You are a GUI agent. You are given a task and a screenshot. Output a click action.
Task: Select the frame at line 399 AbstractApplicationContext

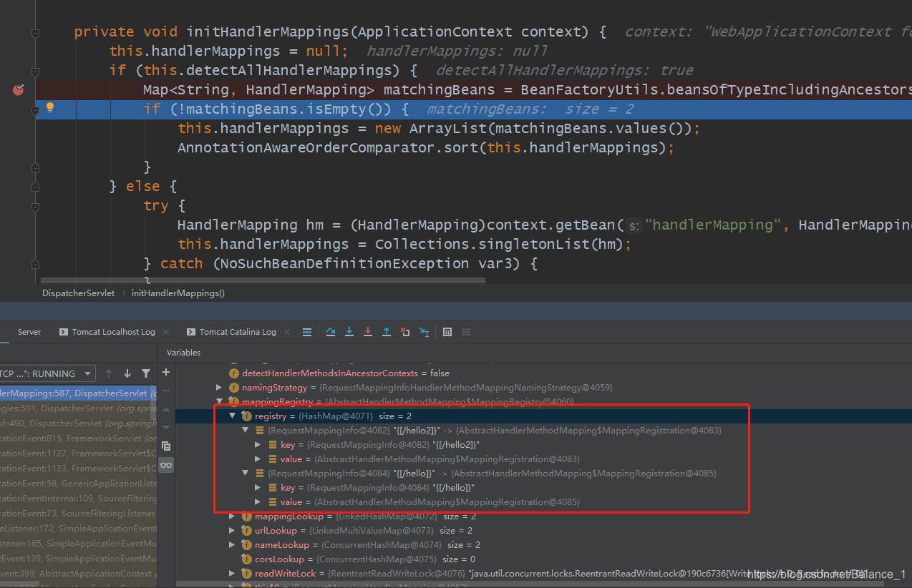pos(78,574)
